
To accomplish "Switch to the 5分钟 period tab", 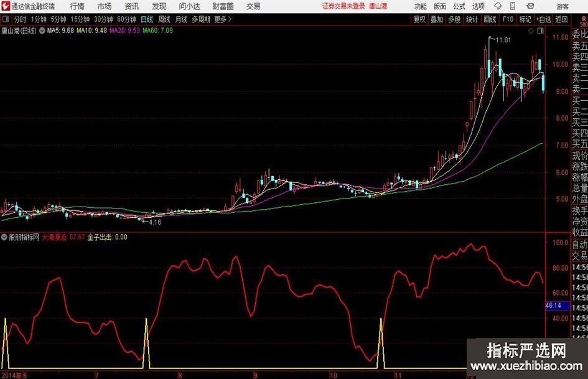I will tap(58, 19).
